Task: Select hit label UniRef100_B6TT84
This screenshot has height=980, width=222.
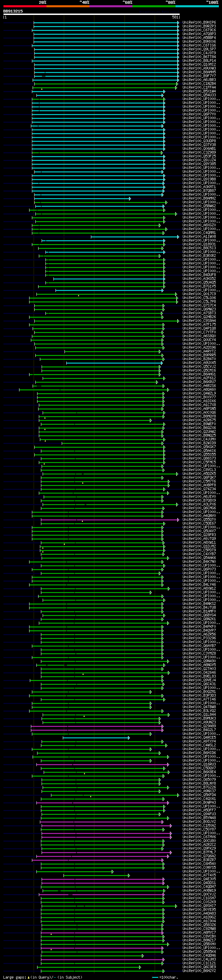Action: click(x=199, y=57)
